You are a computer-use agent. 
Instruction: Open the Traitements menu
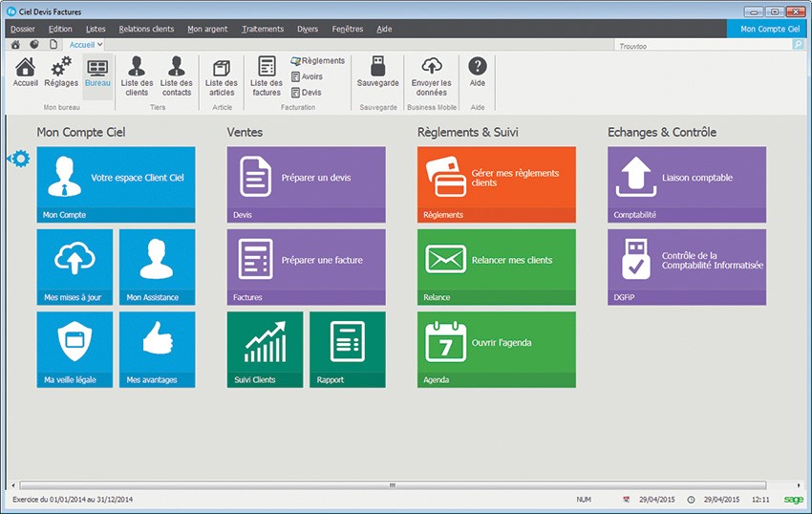pos(263,29)
